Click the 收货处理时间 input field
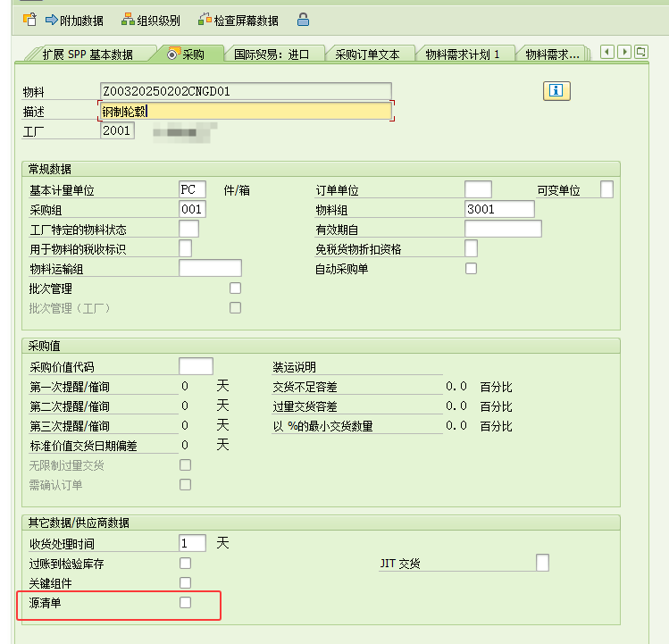Viewport: 669px width, 644px height. [192, 544]
